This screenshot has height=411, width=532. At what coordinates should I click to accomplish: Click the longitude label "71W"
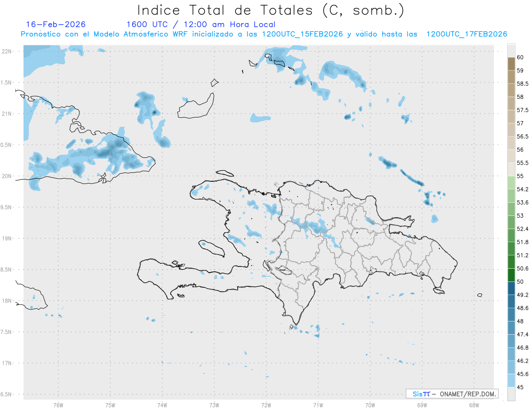pyautogui.click(x=318, y=405)
